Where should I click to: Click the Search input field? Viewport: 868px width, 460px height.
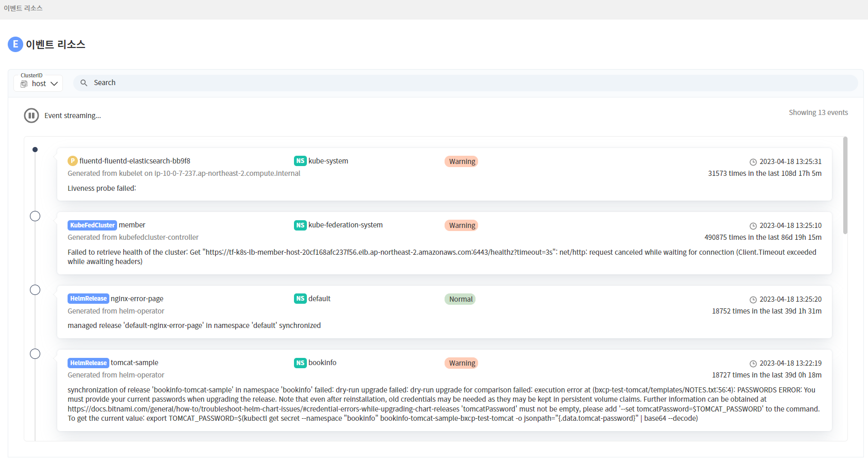click(x=465, y=83)
